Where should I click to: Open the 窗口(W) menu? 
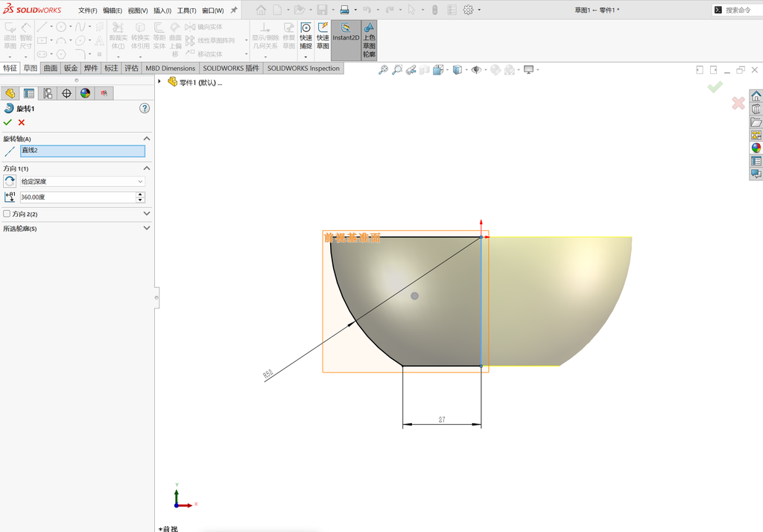212,10
